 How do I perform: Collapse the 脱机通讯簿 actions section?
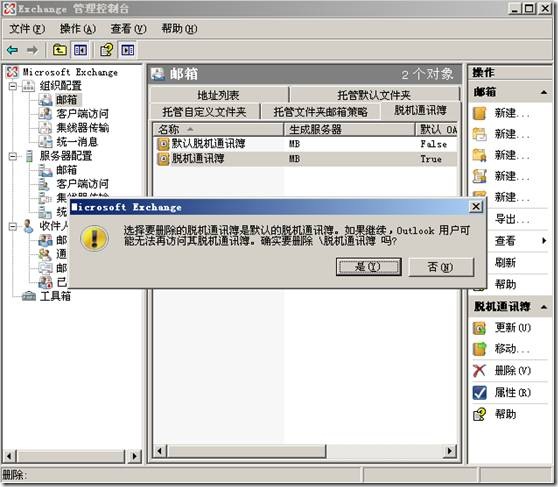tap(543, 307)
